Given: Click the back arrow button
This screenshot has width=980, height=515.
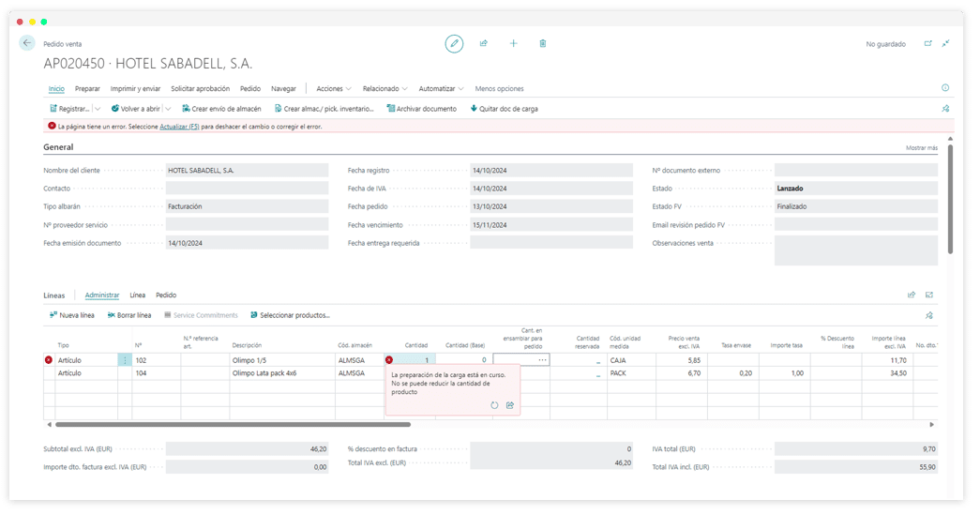Looking at the screenshot, I should pyautogui.click(x=27, y=43).
